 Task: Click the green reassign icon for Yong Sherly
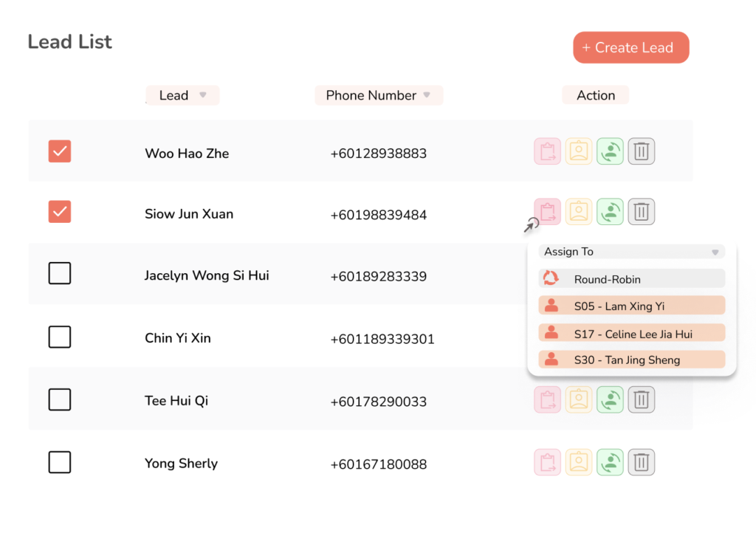[610, 462]
